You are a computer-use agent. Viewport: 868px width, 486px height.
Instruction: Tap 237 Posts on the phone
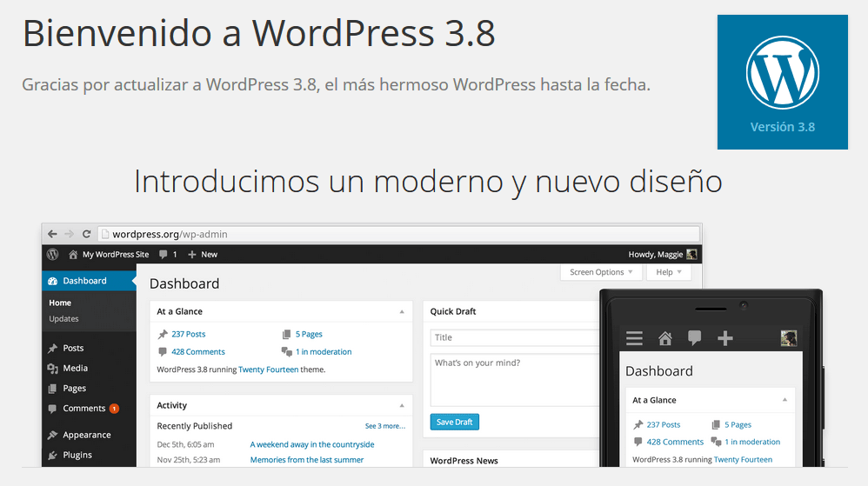[664, 425]
